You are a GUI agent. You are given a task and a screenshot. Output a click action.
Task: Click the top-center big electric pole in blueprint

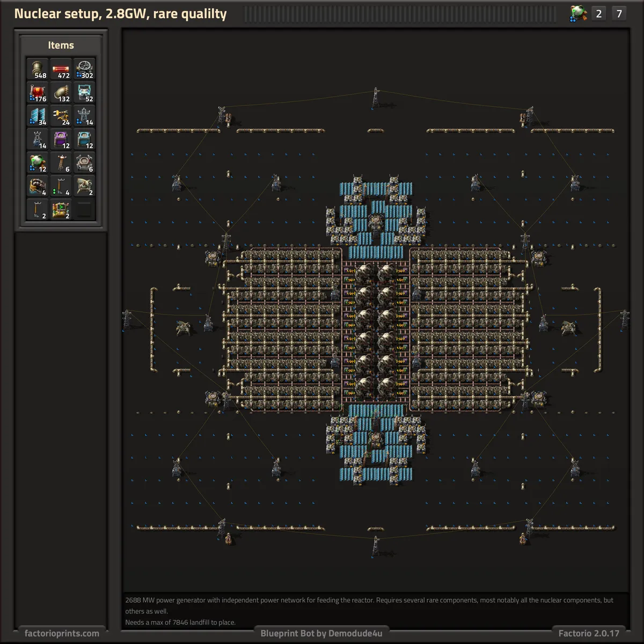click(x=375, y=98)
